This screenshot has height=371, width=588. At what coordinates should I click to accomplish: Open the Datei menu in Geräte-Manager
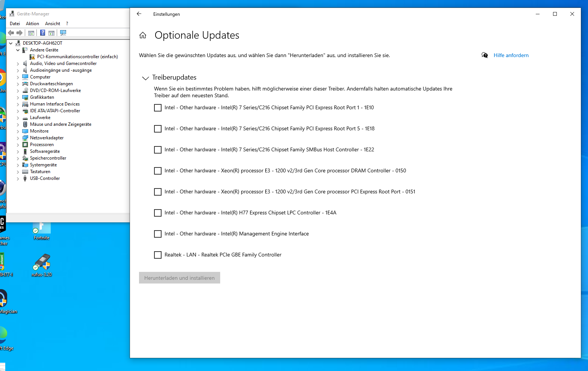point(15,24)
